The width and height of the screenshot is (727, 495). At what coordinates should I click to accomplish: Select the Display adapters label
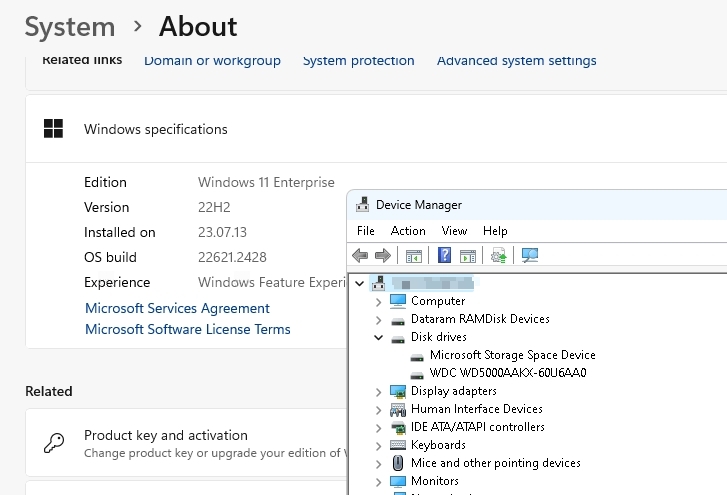pyautogui.click(x=453, y=391)
